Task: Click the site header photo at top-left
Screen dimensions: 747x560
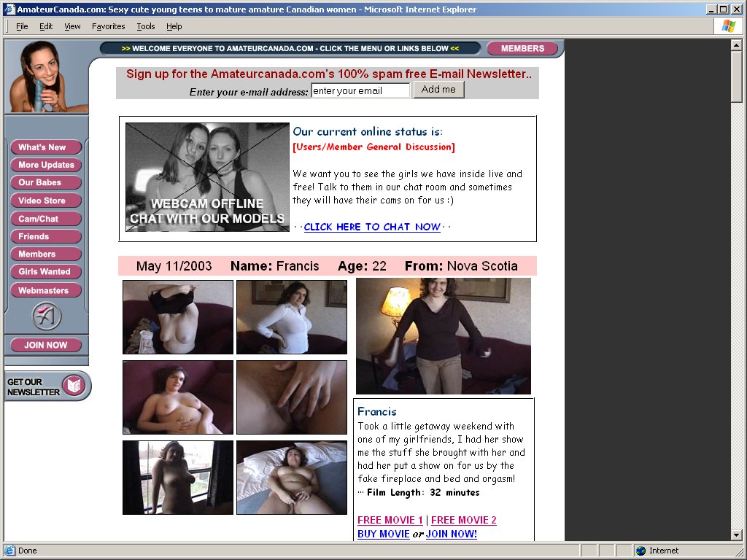Action: point(46,77)
